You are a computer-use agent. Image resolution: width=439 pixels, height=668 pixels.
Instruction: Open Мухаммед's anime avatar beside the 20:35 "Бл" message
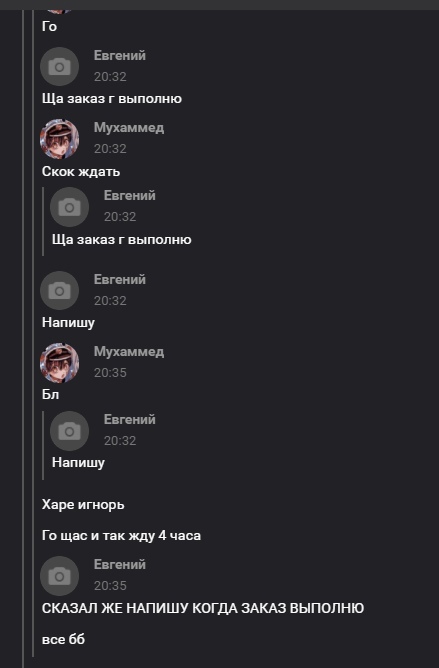pyautogui.click(x=59, y=363)
